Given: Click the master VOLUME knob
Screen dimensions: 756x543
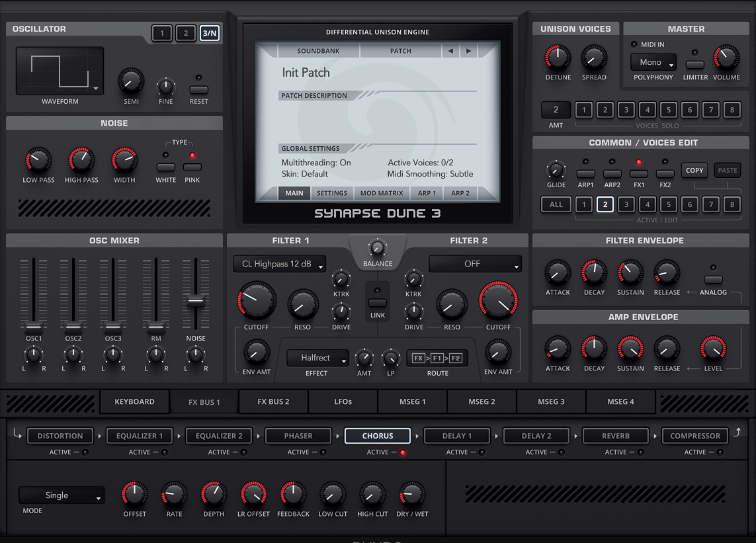Looking at the screenshot, I should click(726, 58).
